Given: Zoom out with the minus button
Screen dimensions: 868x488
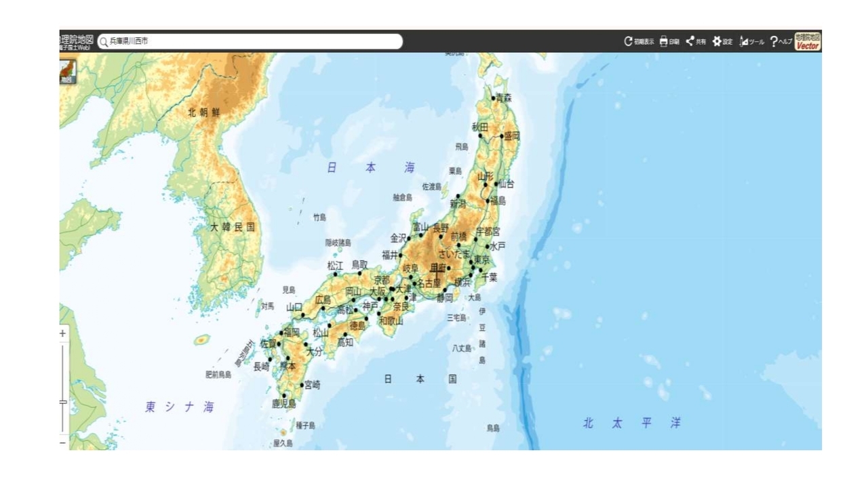Looking at the screenshot, I should click(63, 443).
